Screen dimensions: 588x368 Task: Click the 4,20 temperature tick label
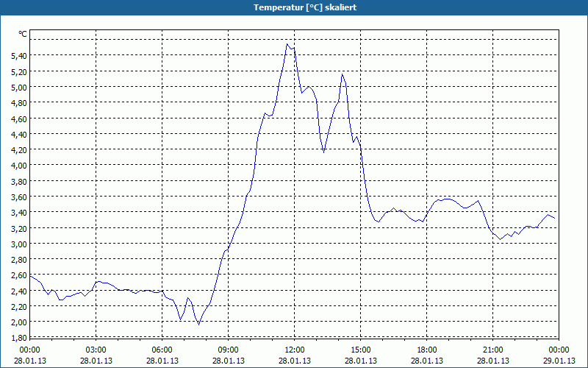[x=19, y=150]
